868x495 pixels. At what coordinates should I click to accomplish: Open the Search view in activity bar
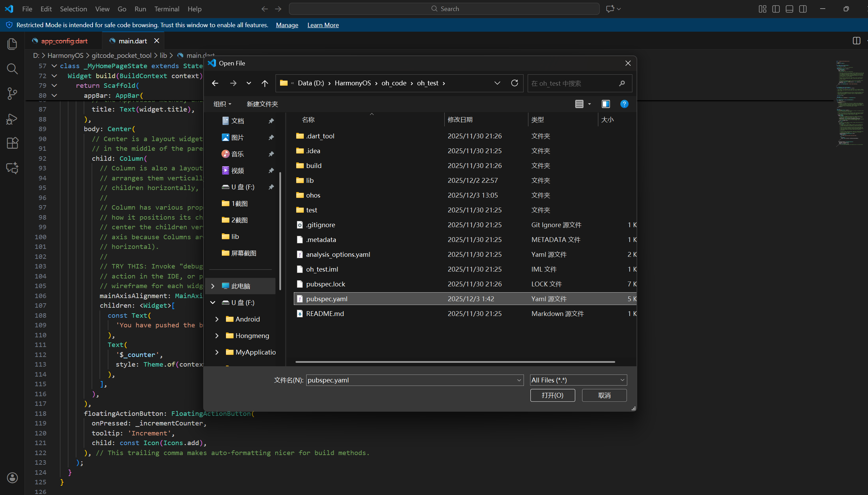click(x=12, y=69)
